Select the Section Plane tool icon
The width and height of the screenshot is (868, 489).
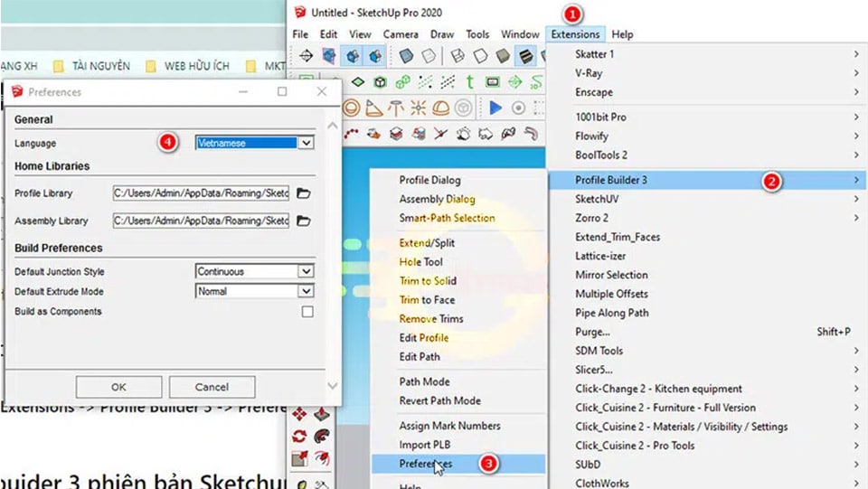306,55
